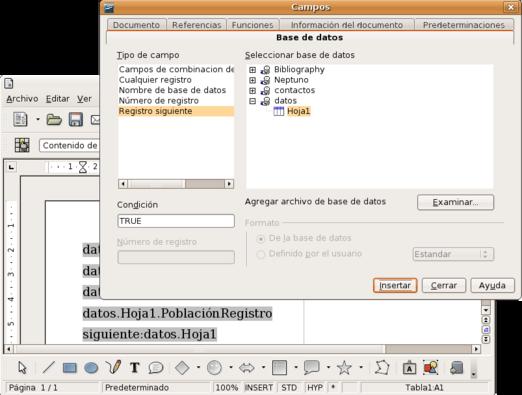Image resolution: width=522 pixels, height=395 pixels.
Task: Select 'Número de registro' field type
Action: coord(159,101)
